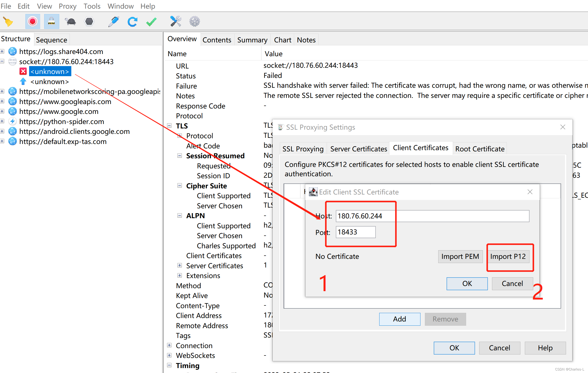Viewport: 588px width, 373px height.
Task: Expand the Connection row
Action: (169, 345)
